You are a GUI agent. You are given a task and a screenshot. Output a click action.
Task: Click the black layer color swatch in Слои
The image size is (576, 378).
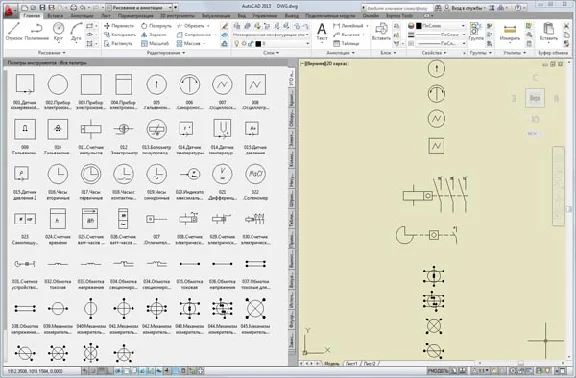coord(258,43)
